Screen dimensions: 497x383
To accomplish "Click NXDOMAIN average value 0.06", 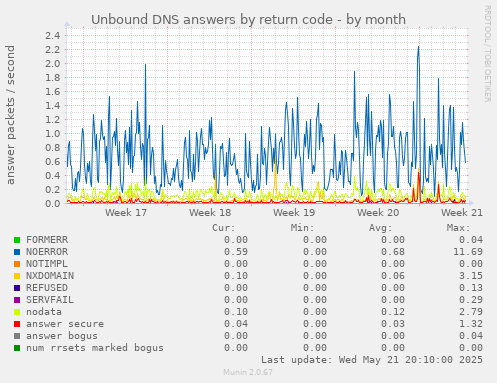I will pos(393,276).
